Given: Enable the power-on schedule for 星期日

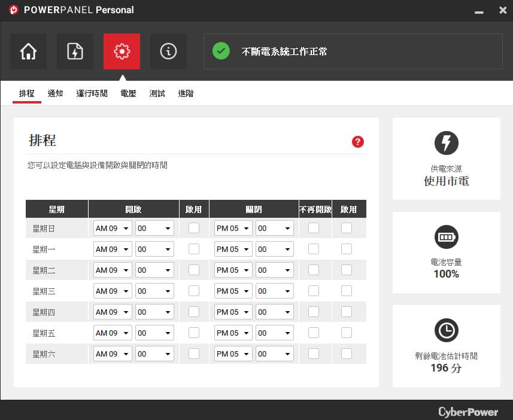Looking at the screenshot, I should click(194, 228).
